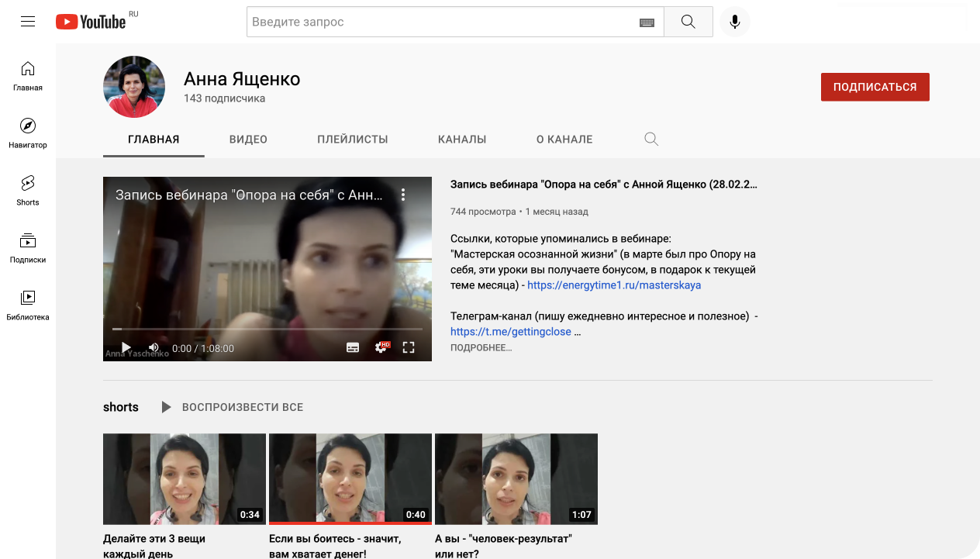Open t.me/gettingclose link
The width and height of the screenshot is (980, 559).
click(x=511, y=332)
